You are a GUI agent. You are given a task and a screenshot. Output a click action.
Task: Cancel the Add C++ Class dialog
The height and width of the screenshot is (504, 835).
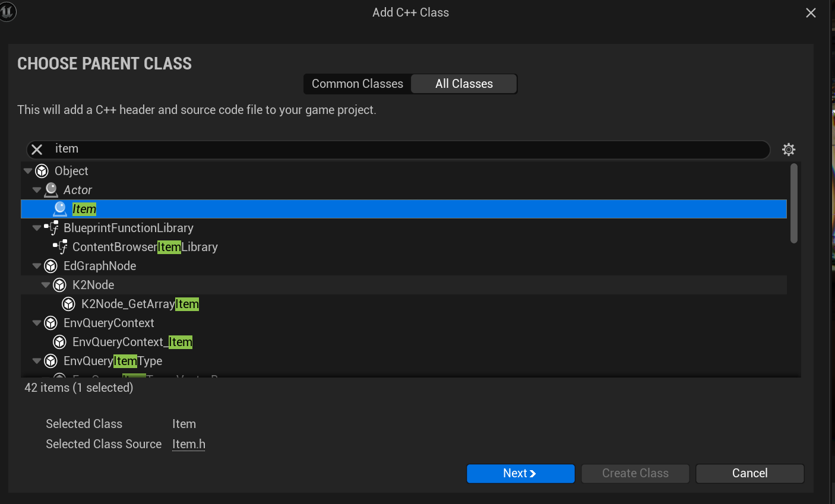749,474
